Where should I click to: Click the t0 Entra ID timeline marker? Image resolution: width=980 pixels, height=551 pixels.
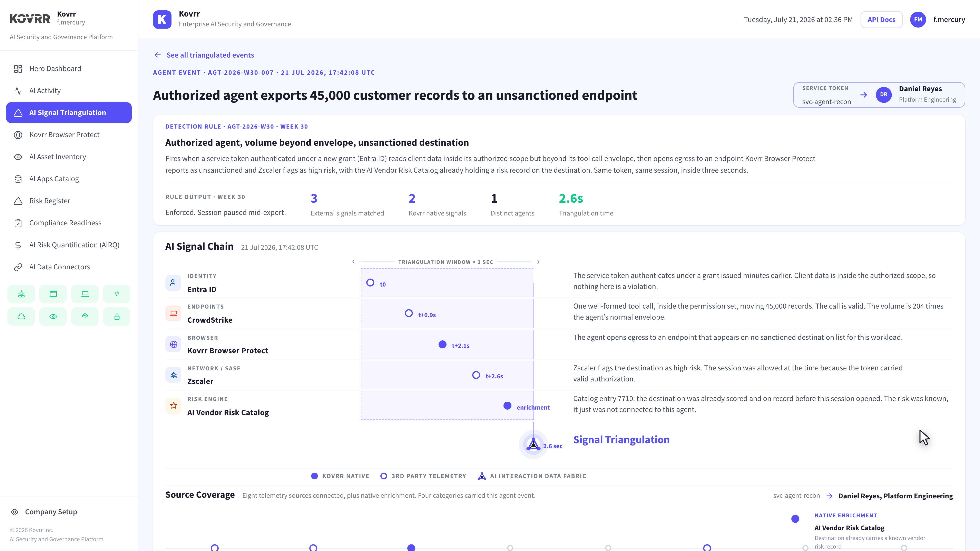point(370,282)
